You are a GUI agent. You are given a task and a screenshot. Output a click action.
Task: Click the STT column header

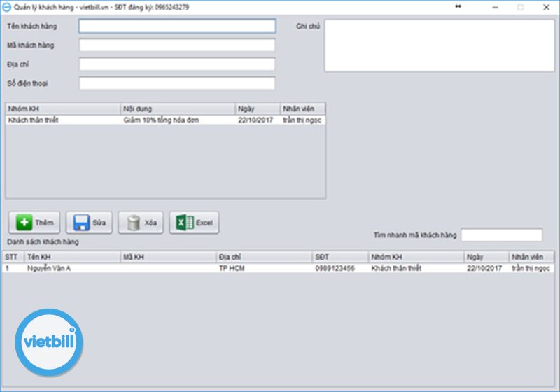pyautogui.click(x=12, y=257)
